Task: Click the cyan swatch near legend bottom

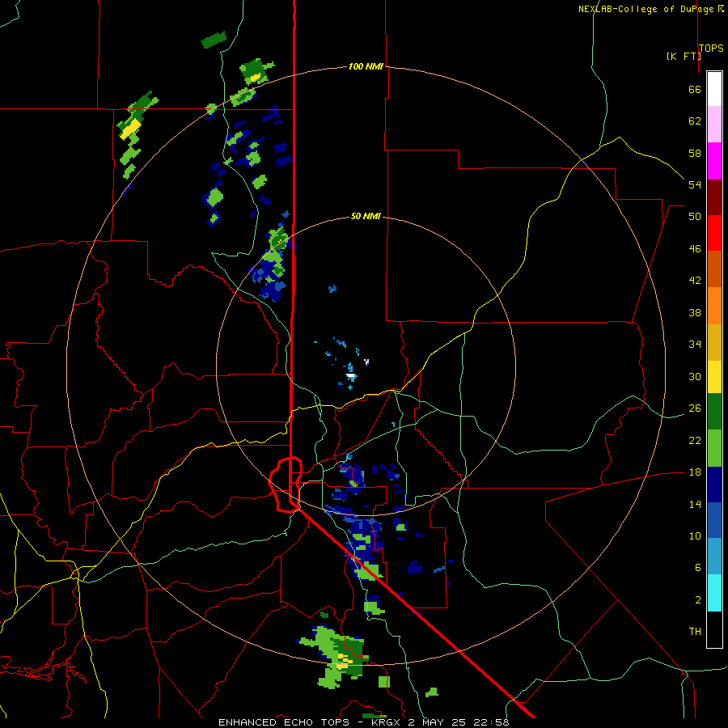Action: click(x=714, y=593)
